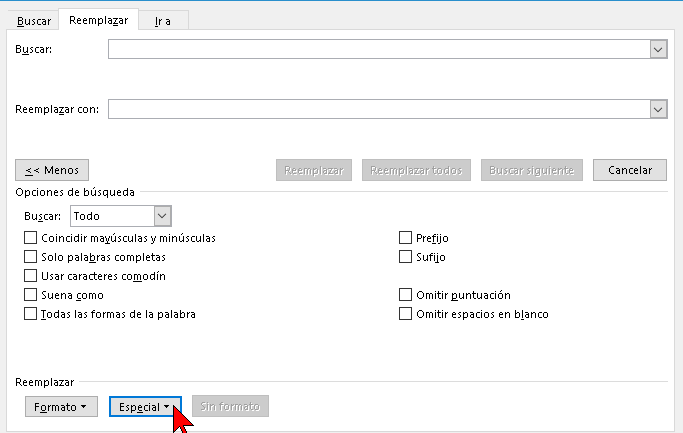683x433 pixels.
Task: Toggle Usar caracteres comodín
Action: [30, 276]
